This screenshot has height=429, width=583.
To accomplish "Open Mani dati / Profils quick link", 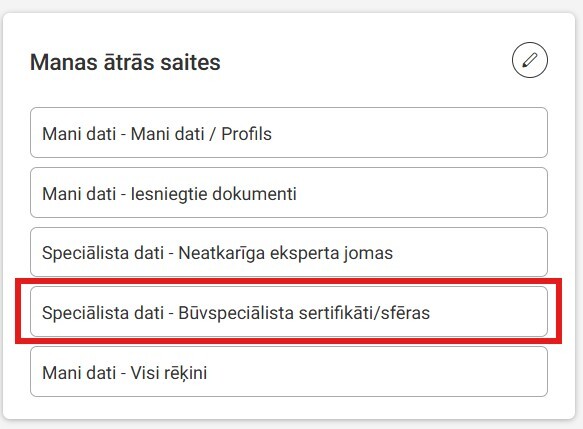I will (x=289, y=133).
